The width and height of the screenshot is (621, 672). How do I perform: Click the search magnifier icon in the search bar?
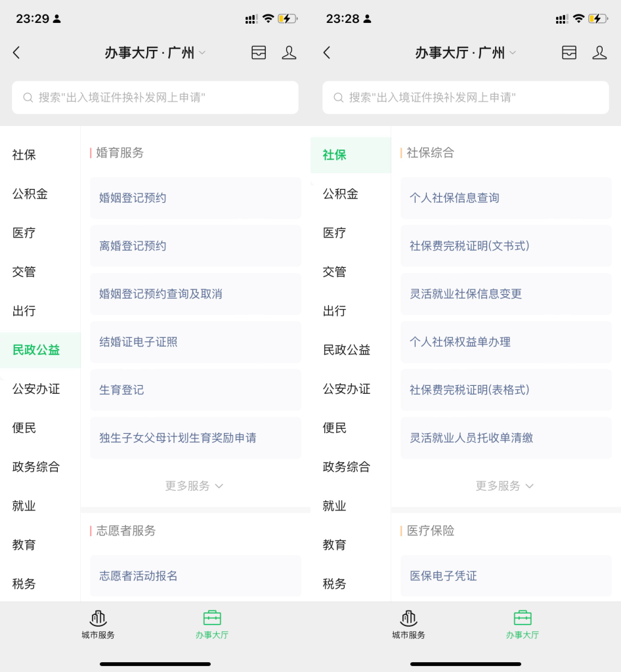coord(27,96)
